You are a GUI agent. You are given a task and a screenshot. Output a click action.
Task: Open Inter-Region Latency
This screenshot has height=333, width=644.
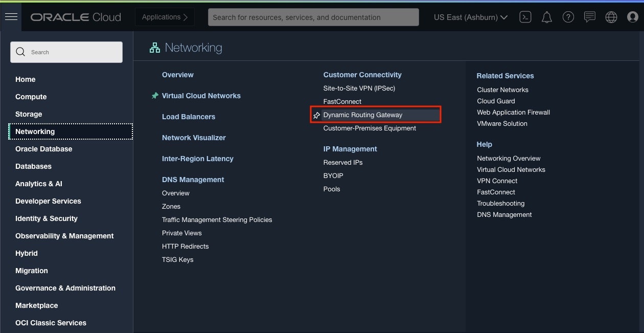[x=198, y=159]
